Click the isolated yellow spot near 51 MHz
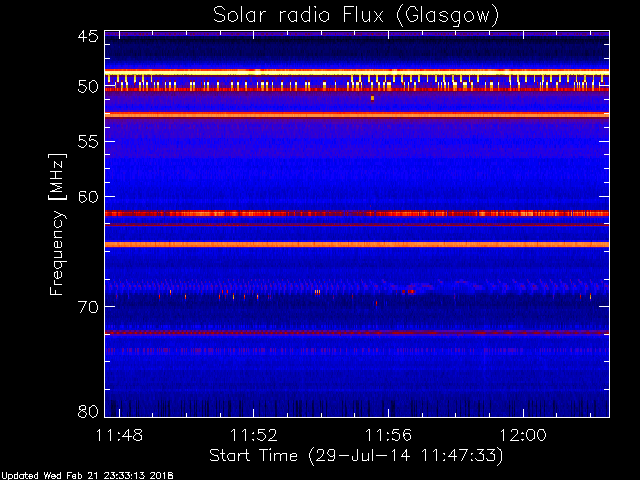The height and width of the screenshot is (480, 640). [372, 98]
